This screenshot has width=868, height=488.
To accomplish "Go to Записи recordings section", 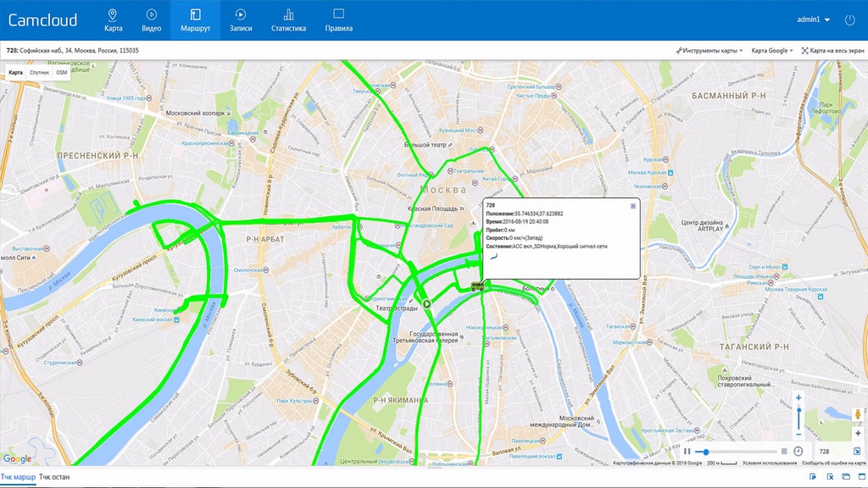I will [241, 19].
